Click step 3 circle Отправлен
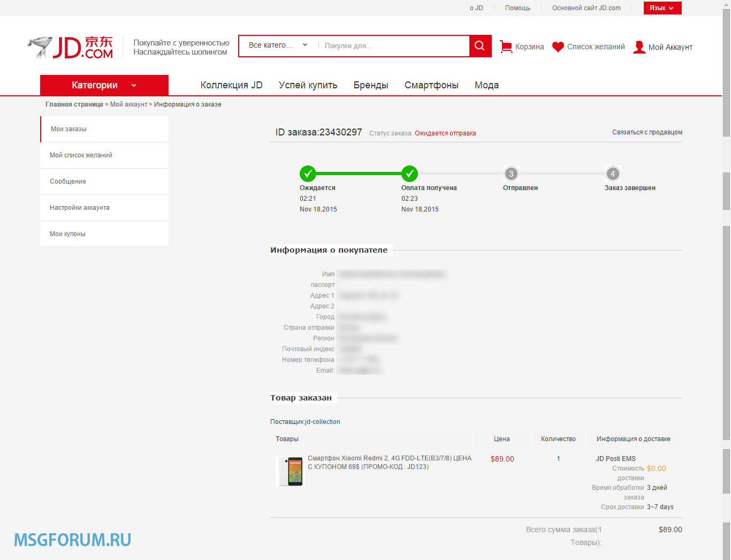The height and width of the screenshot is (560, 731). click(511, 173)
